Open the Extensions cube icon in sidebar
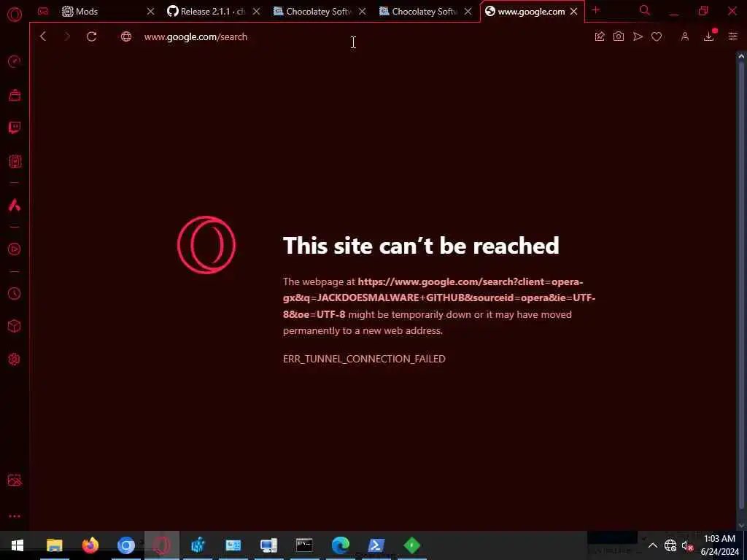Viewport: 747px width, 560px height. [15, 326]
